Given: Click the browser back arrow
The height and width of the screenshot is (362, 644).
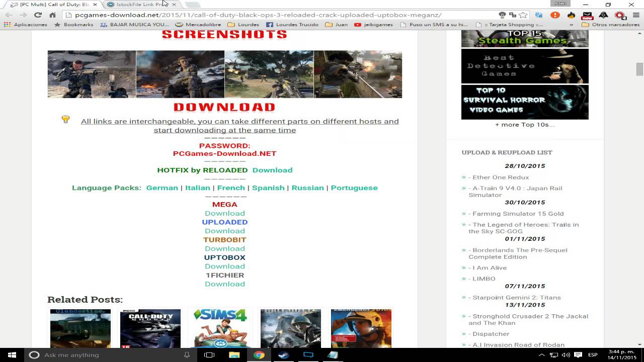Looking at the screenshot, I should (9, 15).
